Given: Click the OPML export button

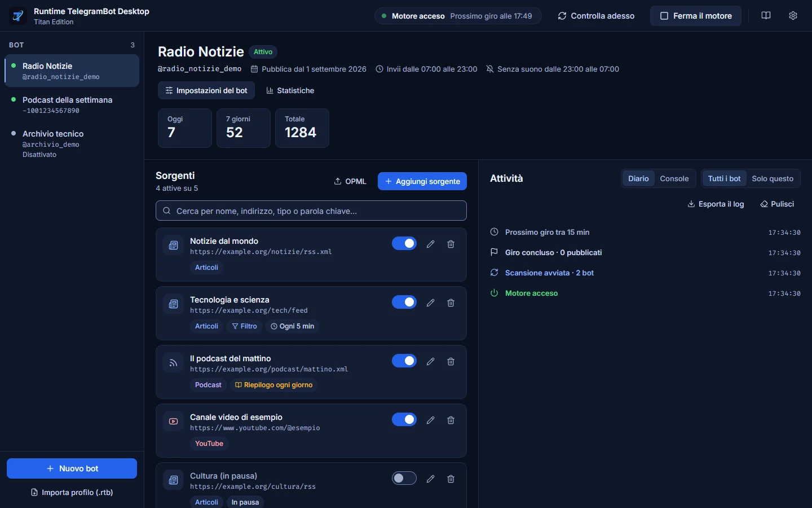Looking at the screenshot, I should [x=350, y=181].
